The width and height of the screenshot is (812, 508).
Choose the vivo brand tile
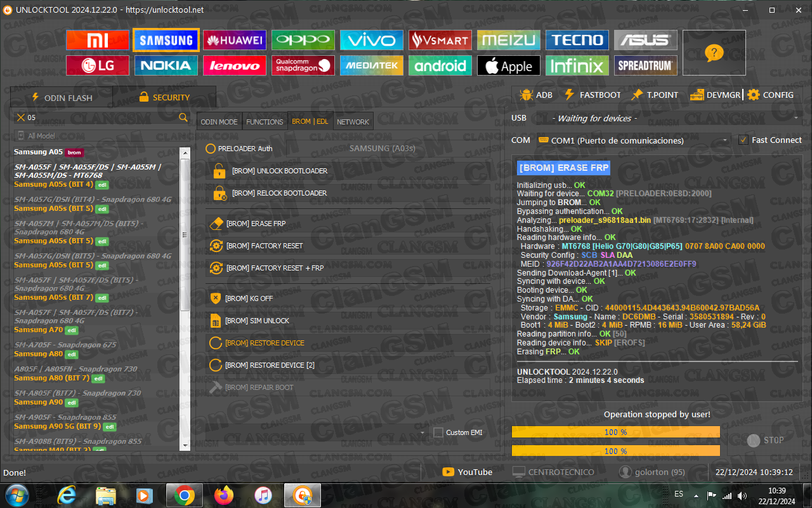click(372, 40)
